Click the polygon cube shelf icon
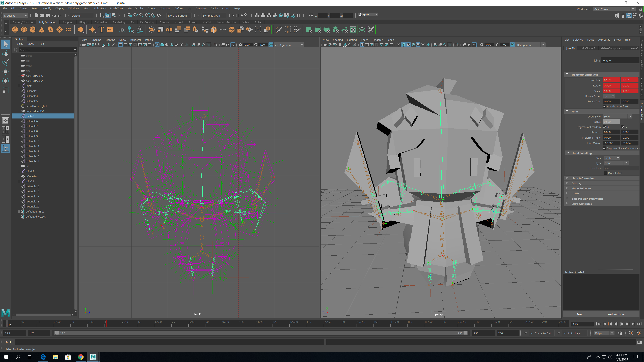This screenshot has width=644, height=362. (x=24, y=30)
